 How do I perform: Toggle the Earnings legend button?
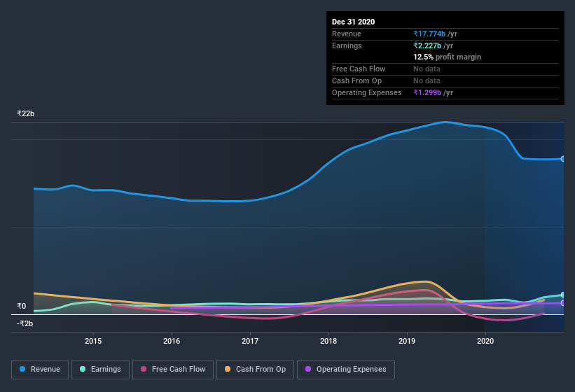point(100,370)
